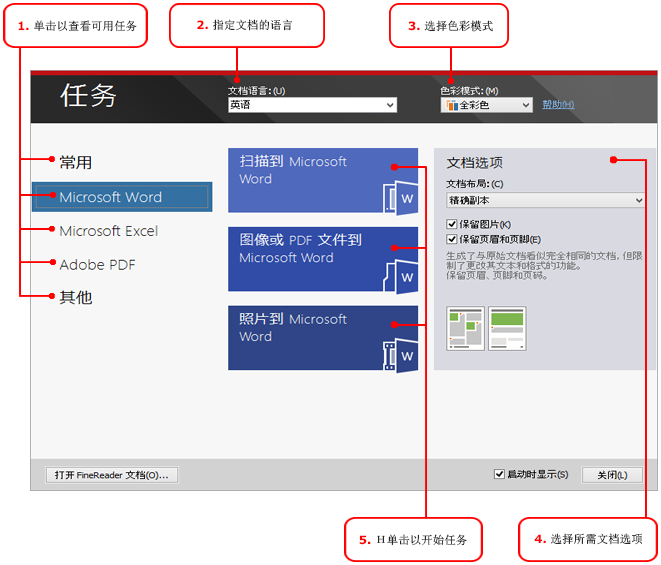Viewport: 661px width, 565px height.
Task: Toggle the 保留页眉和页脚 checkbox
Action: 451,239
